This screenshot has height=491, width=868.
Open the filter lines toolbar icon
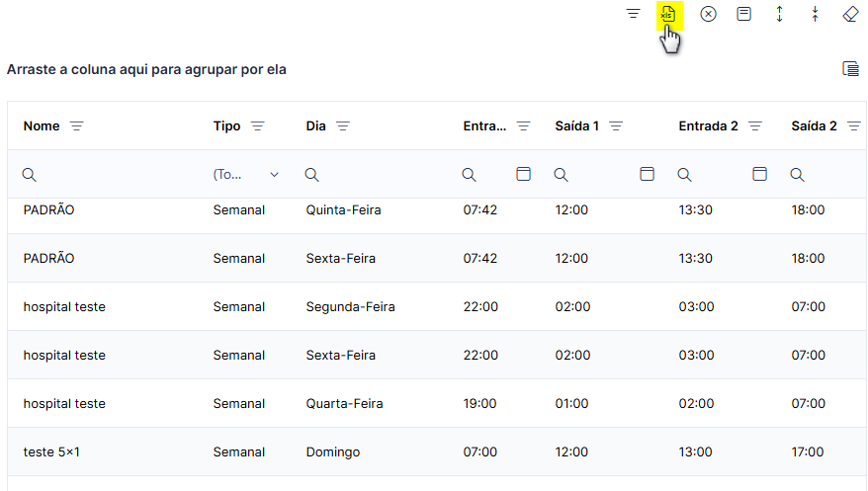[x=634, y=14]
